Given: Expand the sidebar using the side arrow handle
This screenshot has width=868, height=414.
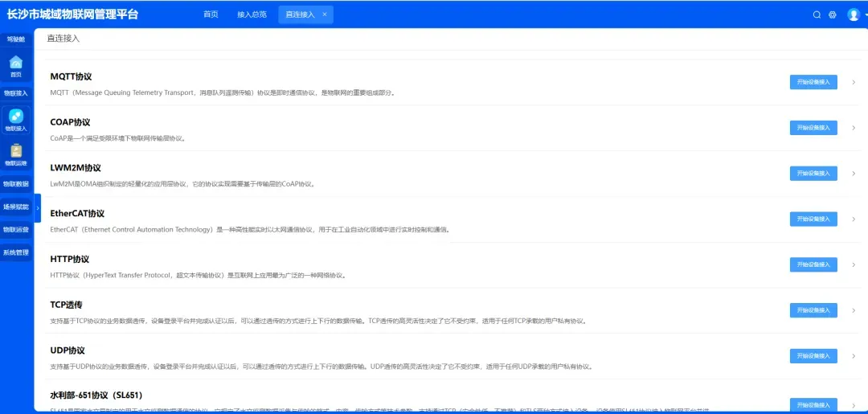Looking at the screenshot, I should pyautogui.click(x=38, y=207).
